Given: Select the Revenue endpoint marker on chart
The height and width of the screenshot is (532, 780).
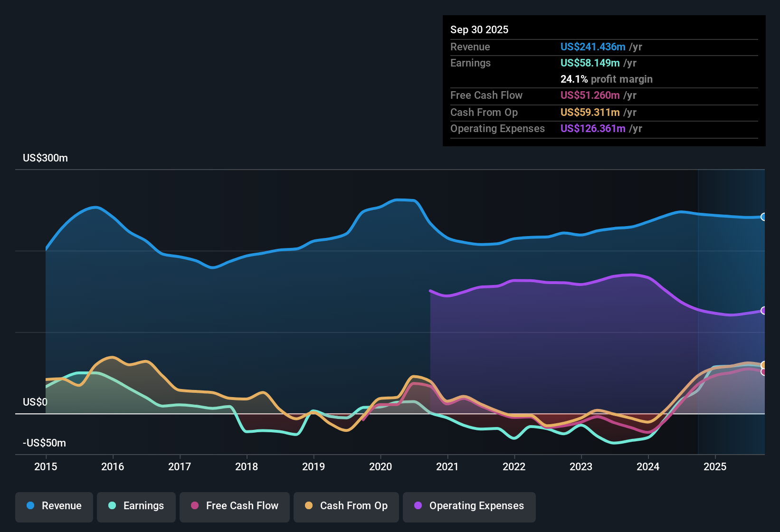Looking at the screenshot, I should [764, 217].
